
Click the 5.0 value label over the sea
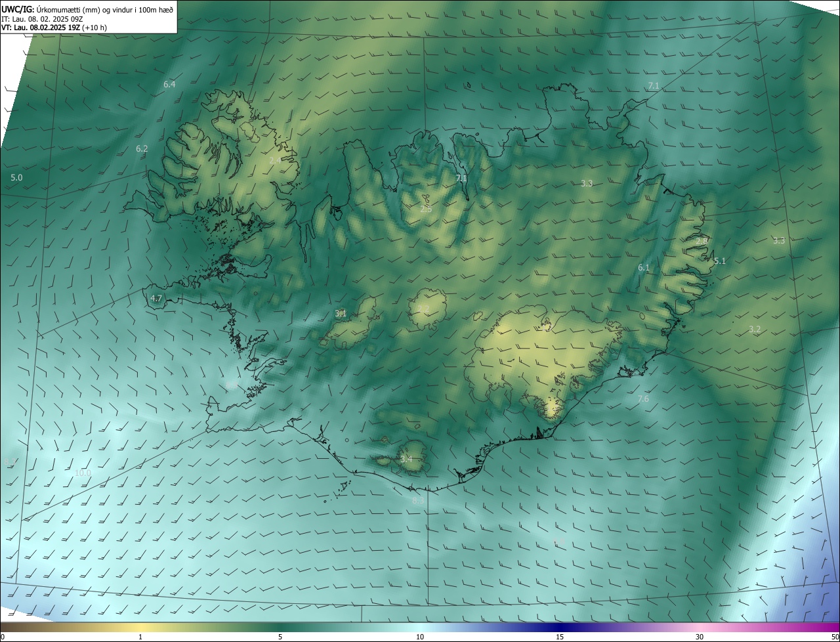point(16,178)
